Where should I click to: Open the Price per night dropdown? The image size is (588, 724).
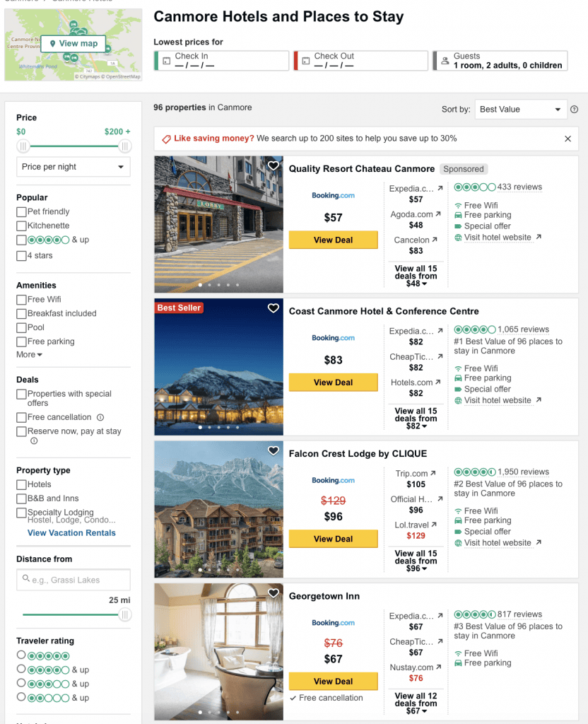pos(73,167)
